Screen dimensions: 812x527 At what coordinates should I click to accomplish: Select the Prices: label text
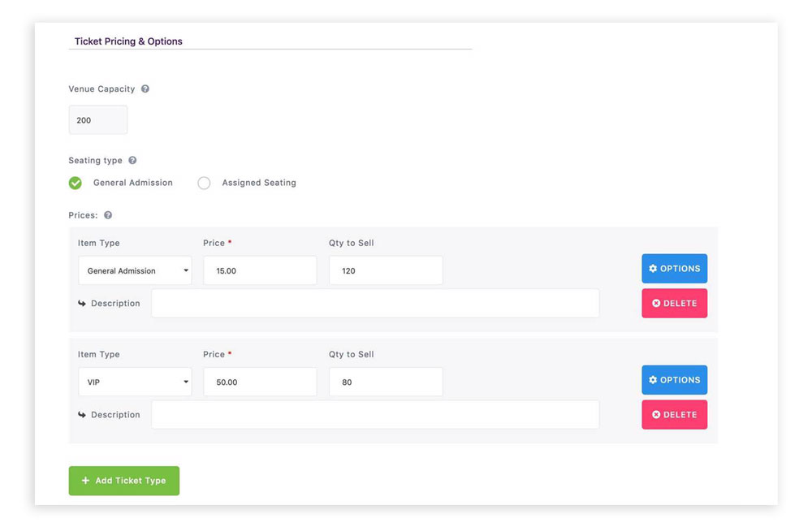(x=83, y=215)
